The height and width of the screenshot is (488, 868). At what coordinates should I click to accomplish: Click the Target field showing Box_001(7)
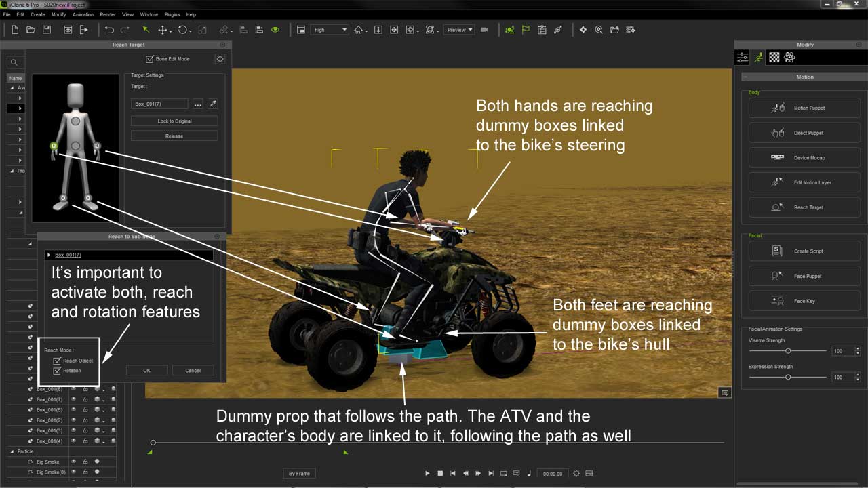(159, 104)
